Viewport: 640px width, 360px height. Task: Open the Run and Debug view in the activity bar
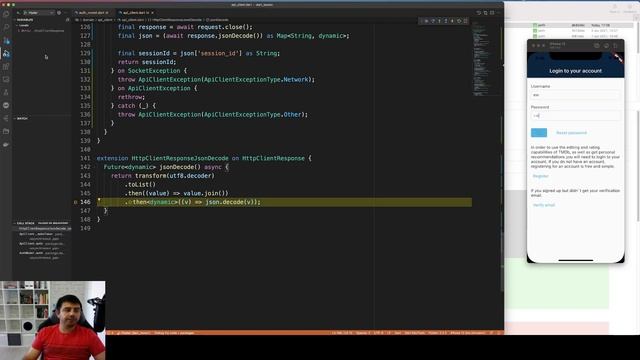click(x=6, y=53)
